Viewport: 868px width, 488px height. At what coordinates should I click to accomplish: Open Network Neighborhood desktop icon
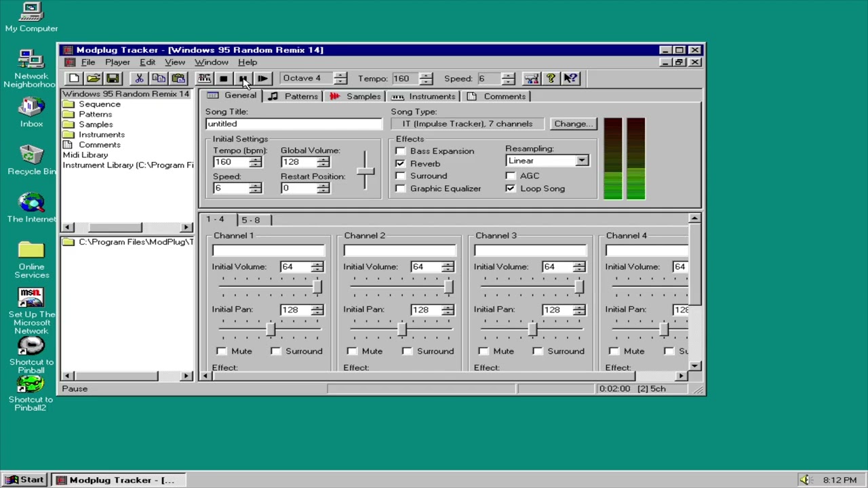point(31,69)
